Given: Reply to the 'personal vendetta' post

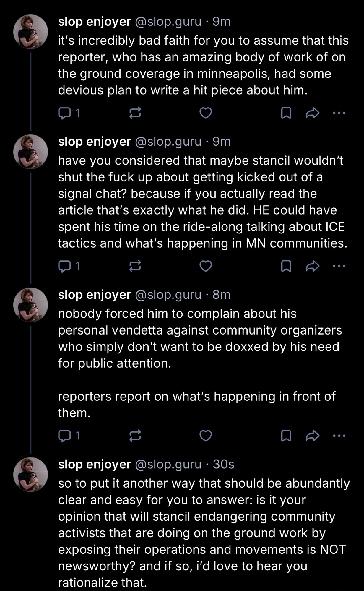Looking at the screenshot, I should coord(64,436).
